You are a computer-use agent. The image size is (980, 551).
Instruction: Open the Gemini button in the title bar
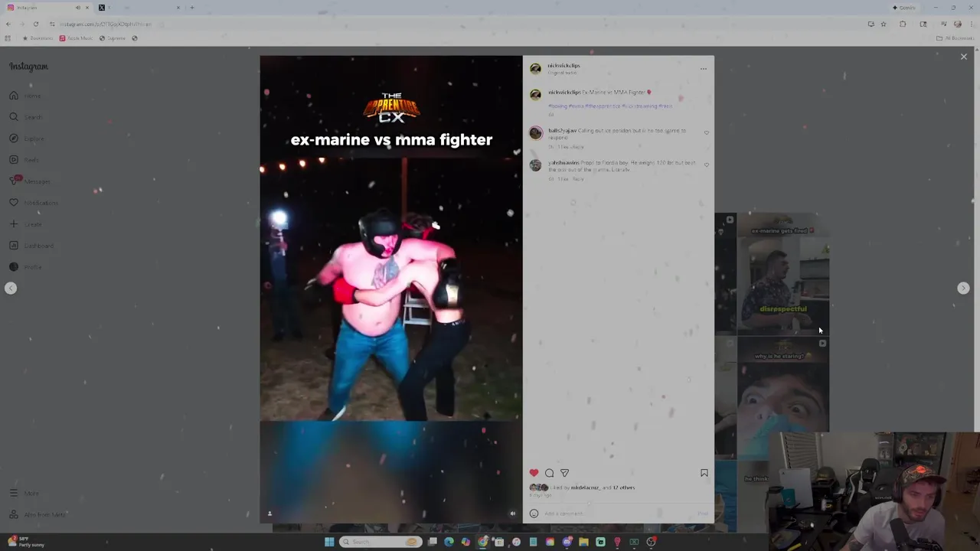pos(904,8)
